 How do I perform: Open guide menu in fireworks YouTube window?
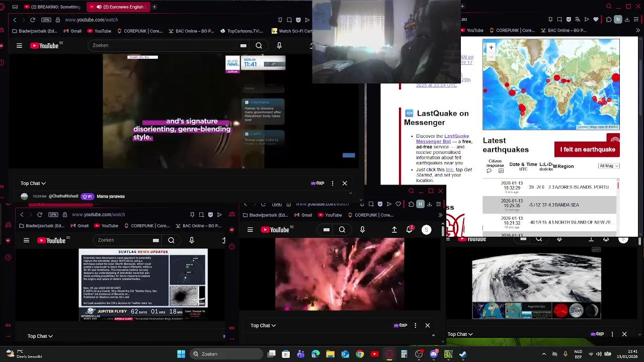click(250, 230)
